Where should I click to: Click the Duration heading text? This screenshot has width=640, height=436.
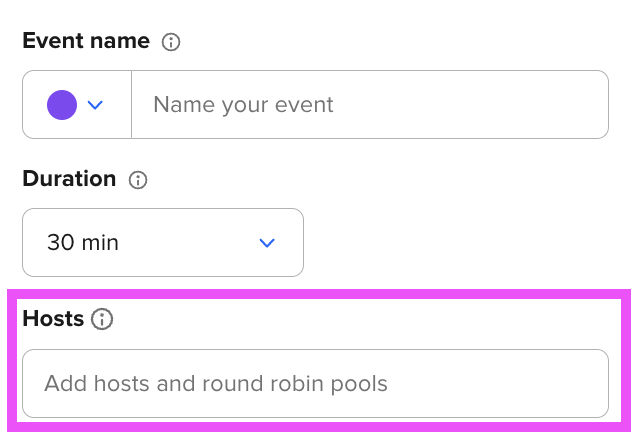point(69,179)
